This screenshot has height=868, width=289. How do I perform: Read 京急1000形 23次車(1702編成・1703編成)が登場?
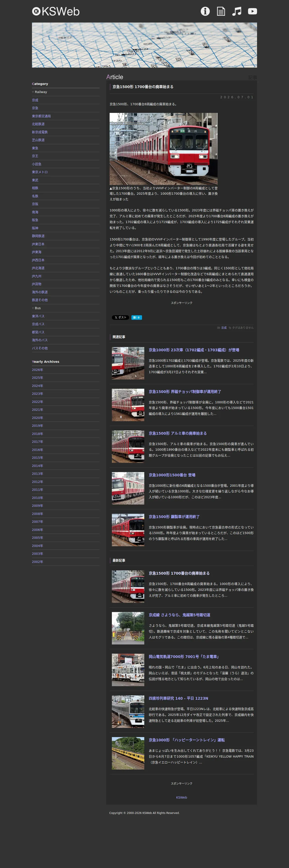pyautogui.click(x=194, y=350)
